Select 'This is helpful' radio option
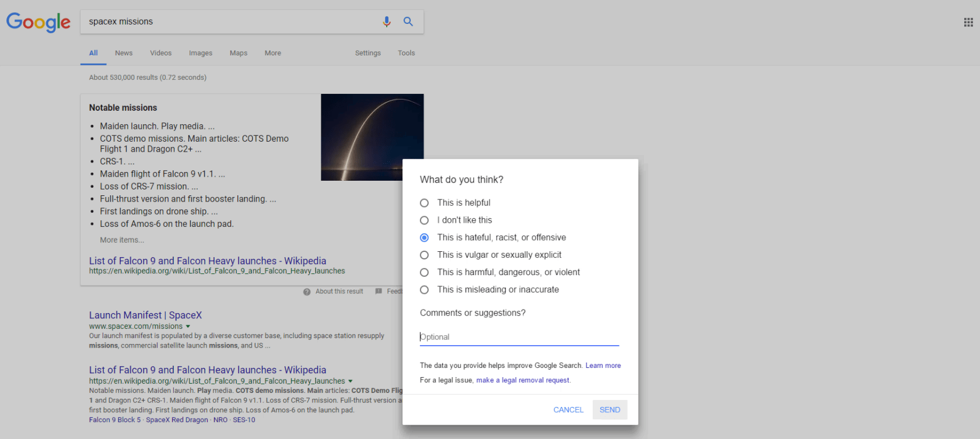 [424, 203]
